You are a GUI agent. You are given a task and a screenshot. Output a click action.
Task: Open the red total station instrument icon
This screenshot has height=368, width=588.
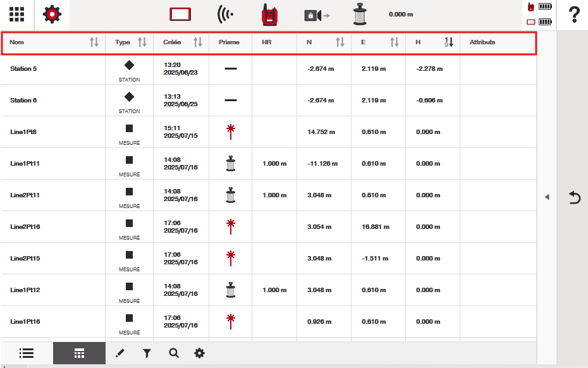pos(270,14)
